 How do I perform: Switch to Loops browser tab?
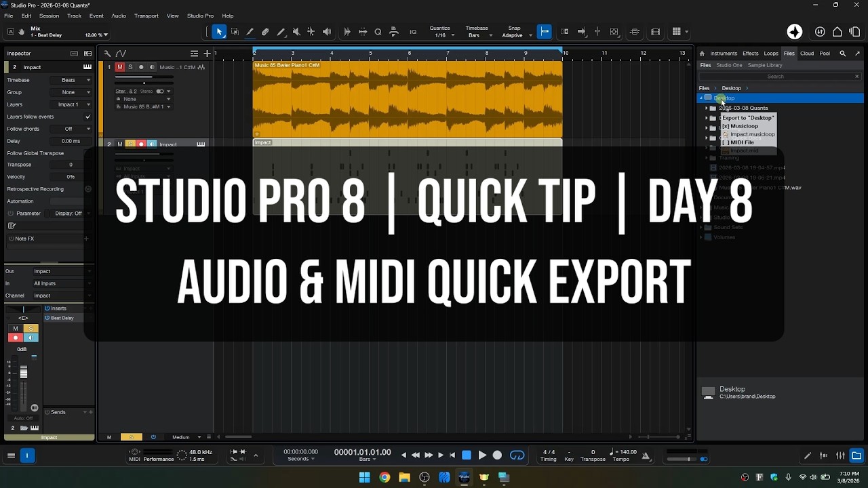771,54
